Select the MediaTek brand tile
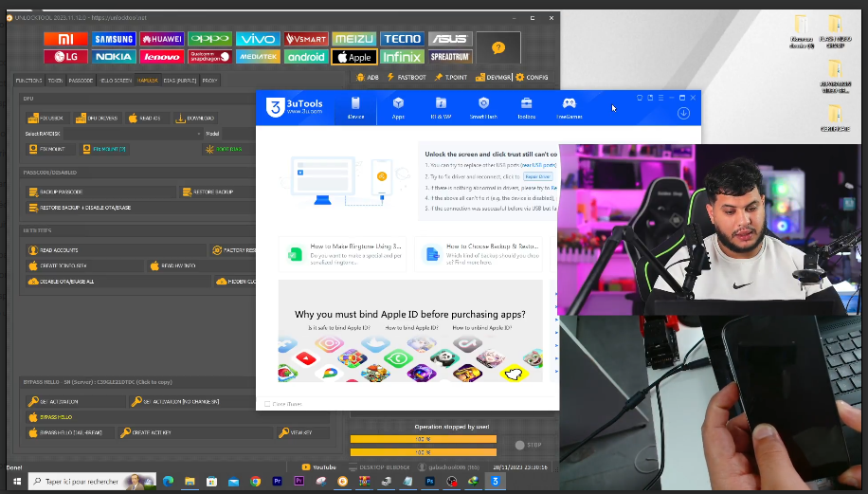The image size is (868, 494). point(258,57)
